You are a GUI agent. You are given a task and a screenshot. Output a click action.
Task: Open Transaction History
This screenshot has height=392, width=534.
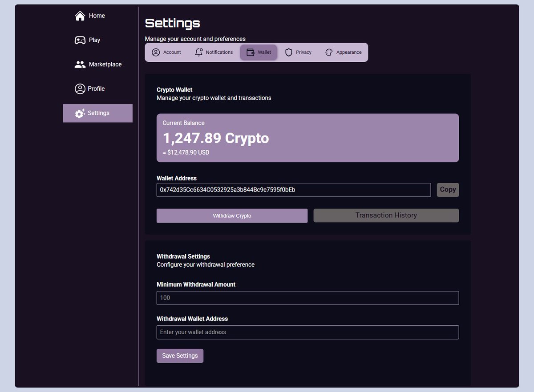click(386, 216)
